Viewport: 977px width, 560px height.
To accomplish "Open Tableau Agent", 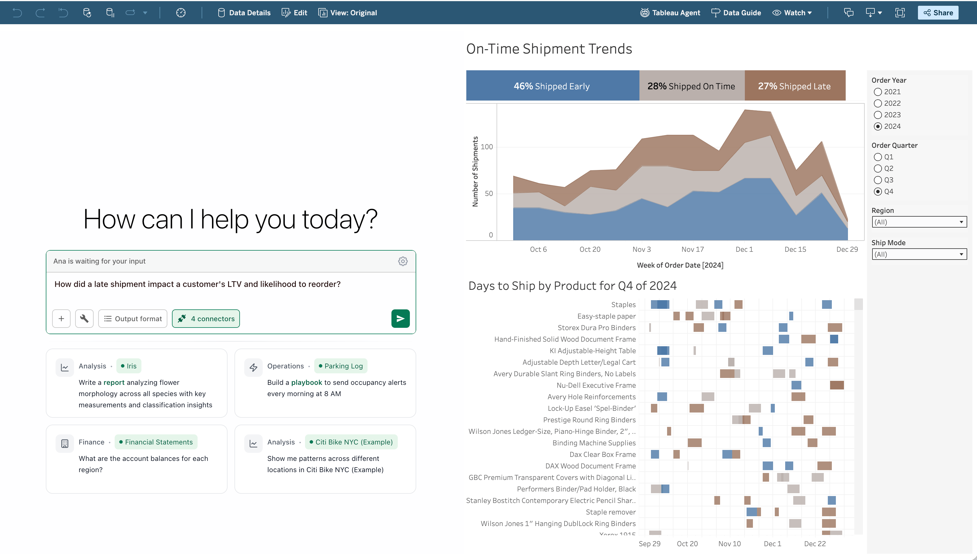I will click(670, 13).
